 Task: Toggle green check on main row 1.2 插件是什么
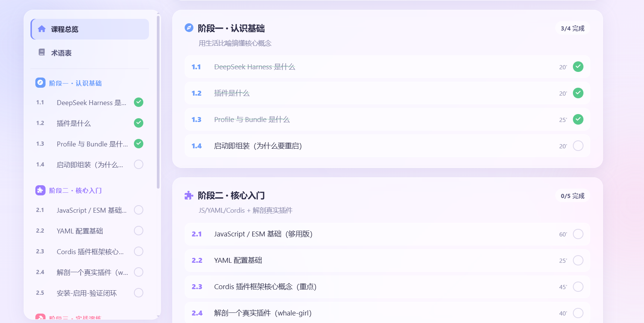pos(578,93)
